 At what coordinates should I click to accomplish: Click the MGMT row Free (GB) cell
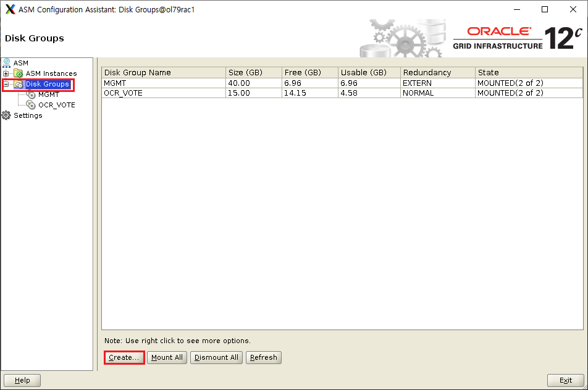pyautogui.click(x=310, y=83)
